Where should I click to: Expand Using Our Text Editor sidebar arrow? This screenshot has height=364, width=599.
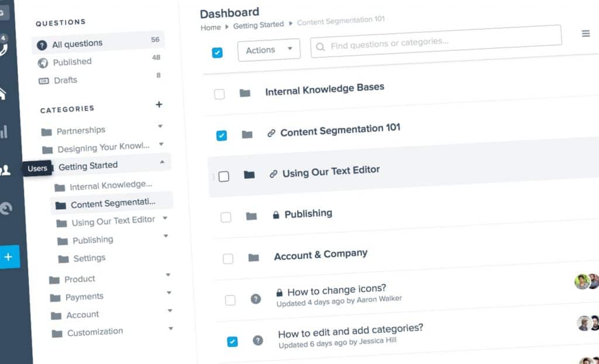pos(165,218)
